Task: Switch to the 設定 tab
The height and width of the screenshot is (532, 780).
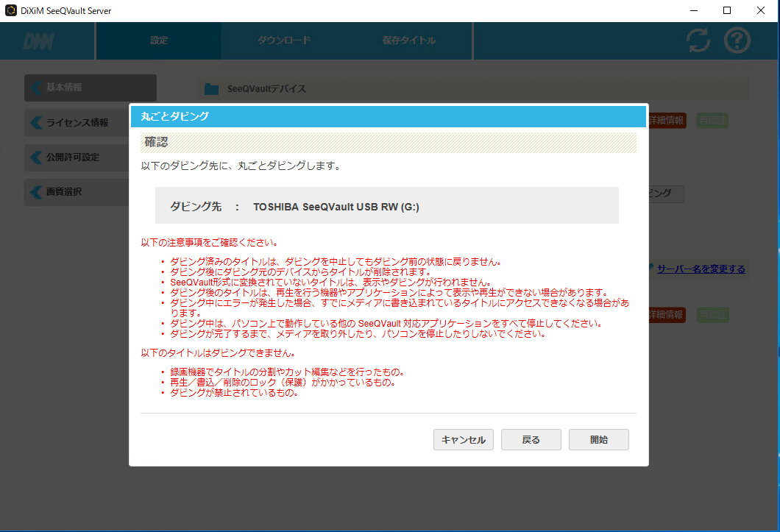Action: pyautogui.click(x=159, y=40)
